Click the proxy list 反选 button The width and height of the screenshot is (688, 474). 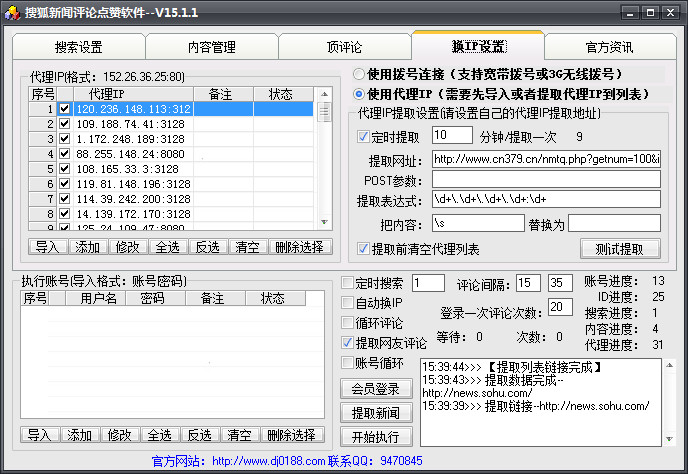click(x=208, y=247)
